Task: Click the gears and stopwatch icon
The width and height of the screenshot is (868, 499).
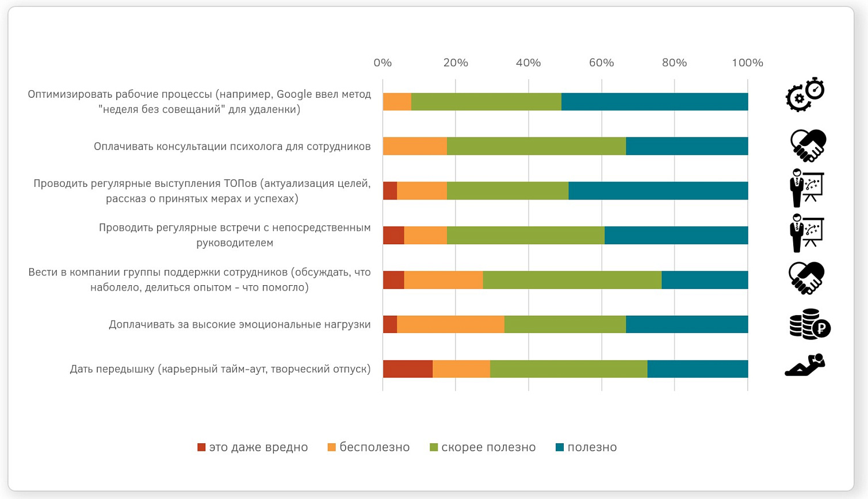Action: point(805,94)
